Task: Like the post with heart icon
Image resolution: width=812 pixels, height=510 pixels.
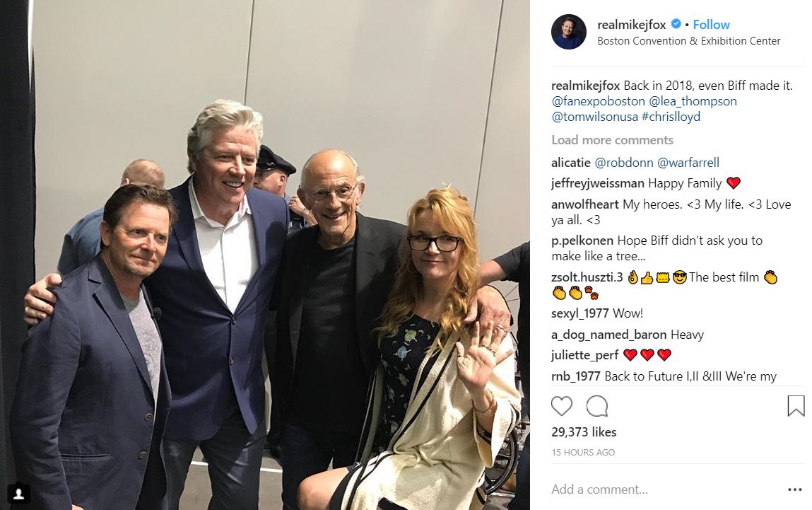Action: coord(562,406)
